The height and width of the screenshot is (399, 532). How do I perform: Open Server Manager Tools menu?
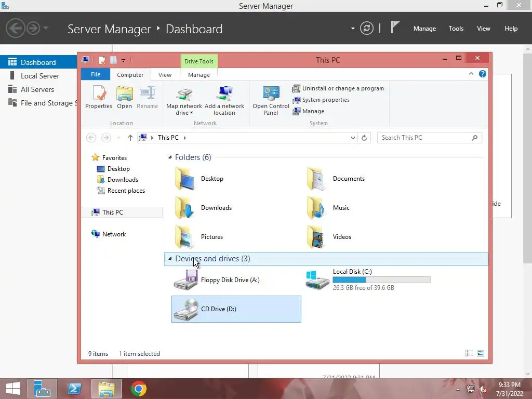[456, 29]
